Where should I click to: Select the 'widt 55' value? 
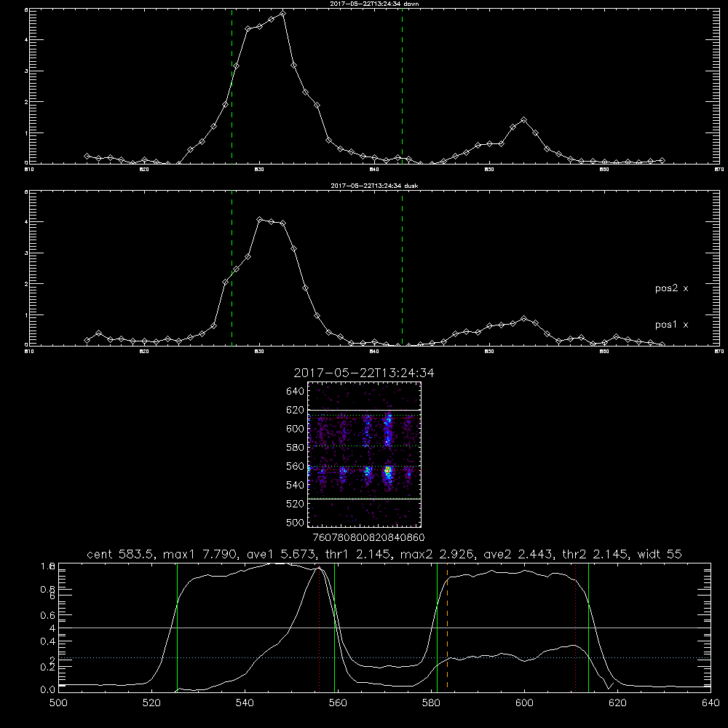[660, 554]
